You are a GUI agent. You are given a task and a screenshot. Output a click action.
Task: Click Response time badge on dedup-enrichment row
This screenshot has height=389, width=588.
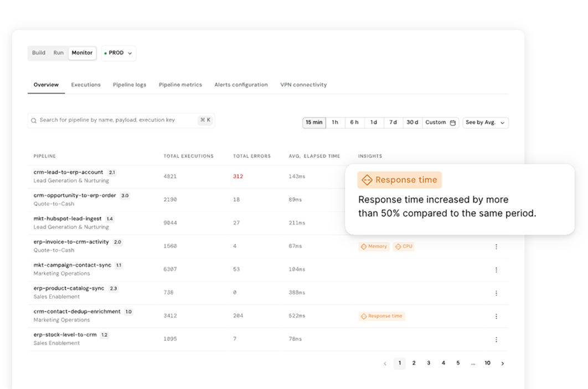coord(381,316)
